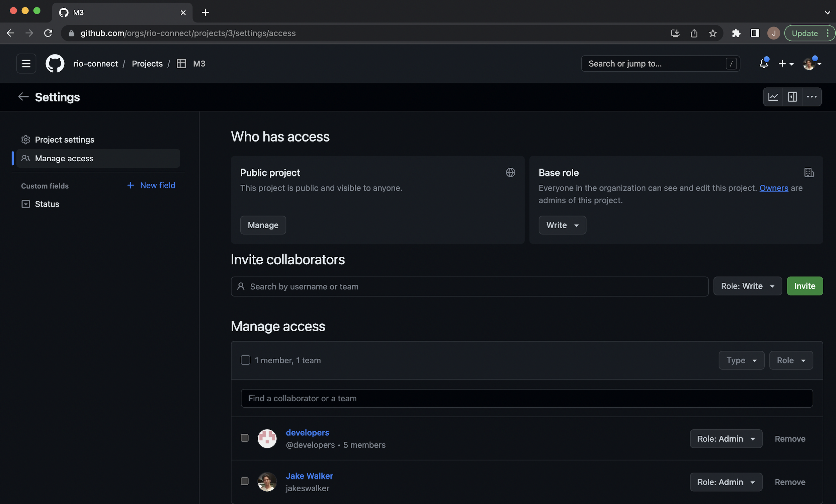Image resolution: width=836 pixels, height=504 pixels.
Task: Add a New field
Action: [151, 185]
